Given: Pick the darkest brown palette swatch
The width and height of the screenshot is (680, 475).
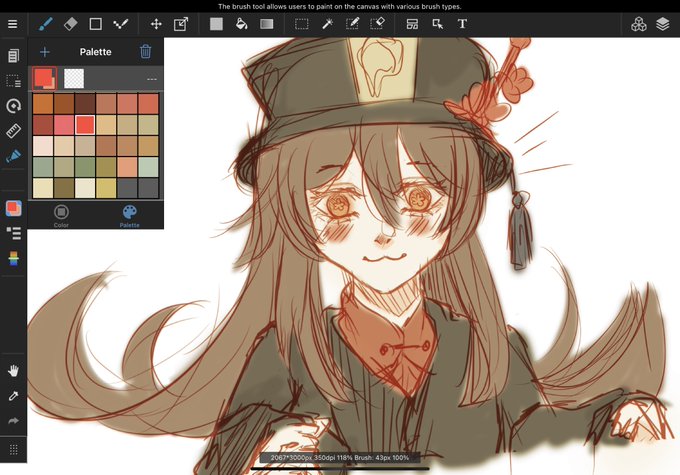Looking at the screenshot, I should (85, 104).
